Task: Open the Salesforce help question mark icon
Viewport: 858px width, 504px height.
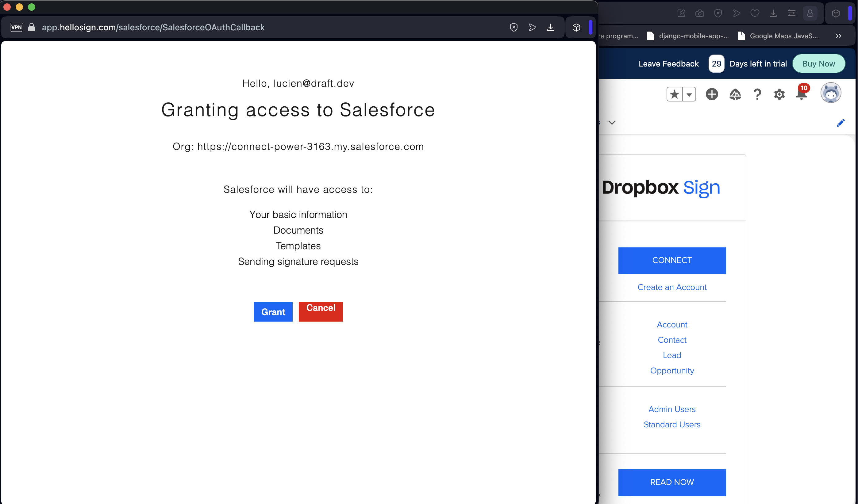Action: (x=757, y=94)
